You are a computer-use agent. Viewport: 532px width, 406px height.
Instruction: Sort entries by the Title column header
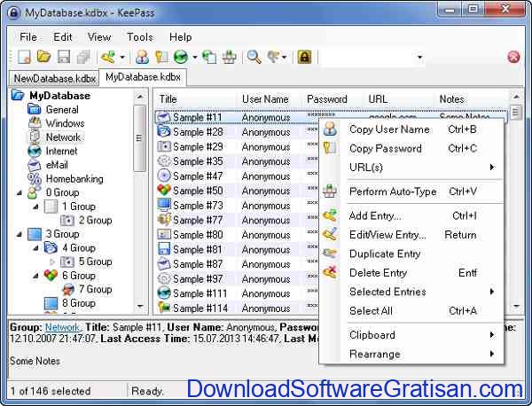[x=195, y=99]
